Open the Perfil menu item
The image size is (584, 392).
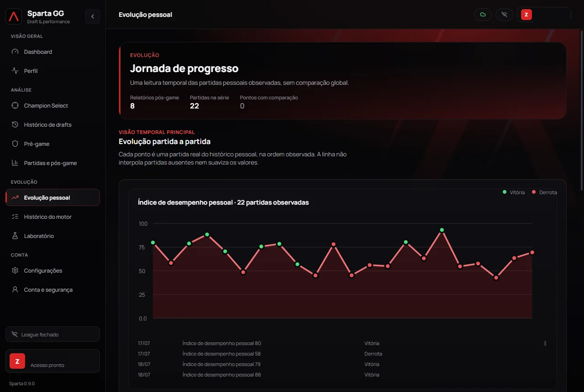pyautogui.click(x=52, y=71)
